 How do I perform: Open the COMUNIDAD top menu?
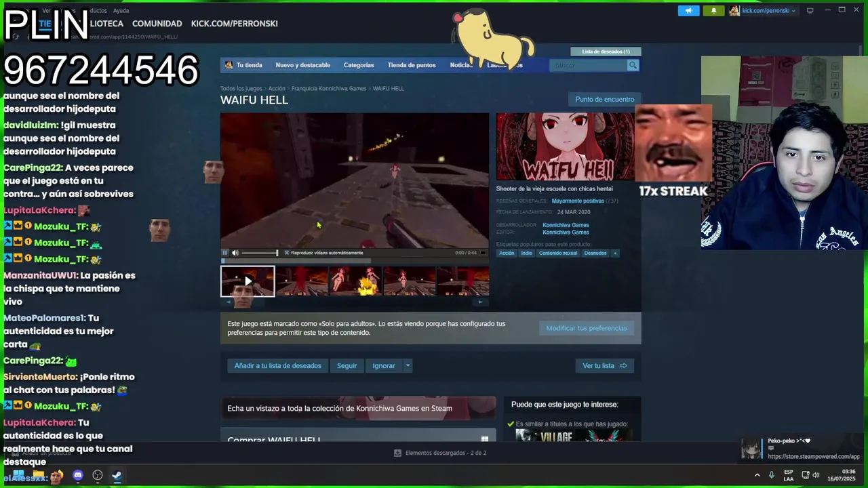157,24
